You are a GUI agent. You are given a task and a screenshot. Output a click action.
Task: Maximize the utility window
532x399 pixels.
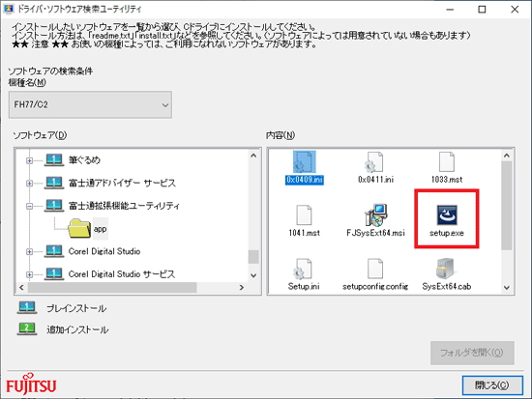(x=482, y=9)
